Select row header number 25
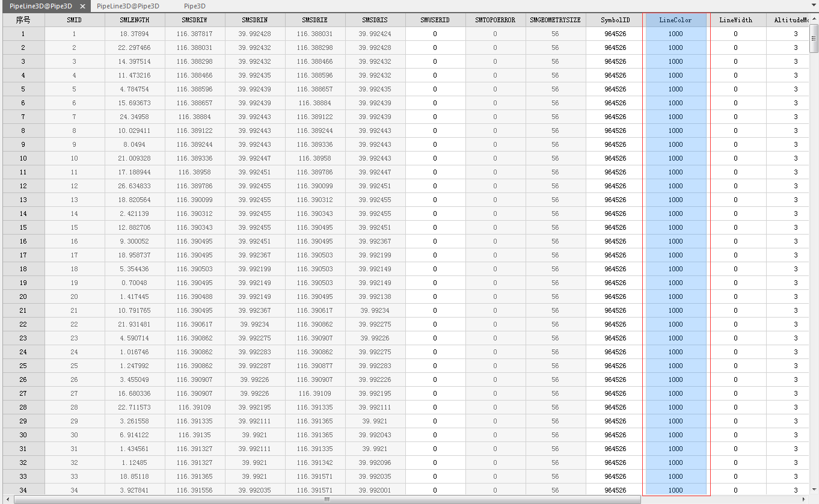The width and height of the screenshot is (819, 504). (23, 366)
